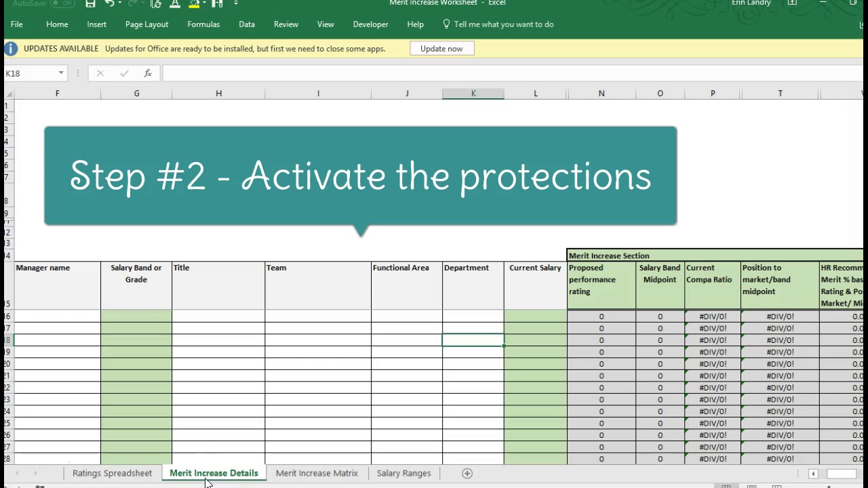Switch to the Home ribbon tab
The height and width of the screenshot is (488, 868).
(57, 24)
